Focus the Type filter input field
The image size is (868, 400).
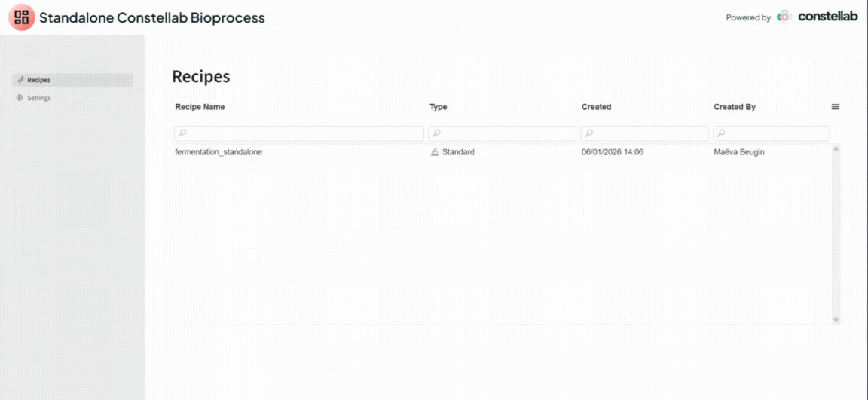(x=506, y=134)
